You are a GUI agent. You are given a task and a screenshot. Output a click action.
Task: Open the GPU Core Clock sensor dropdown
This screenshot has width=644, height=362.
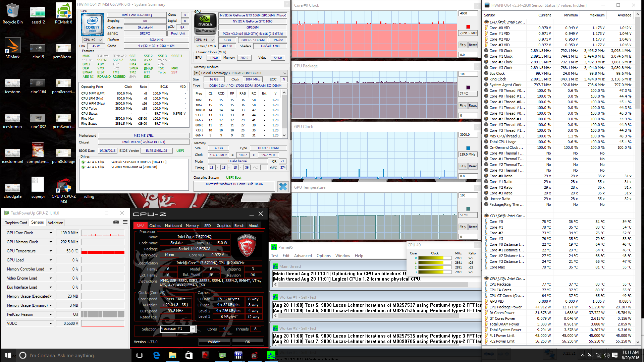(51, 233)
